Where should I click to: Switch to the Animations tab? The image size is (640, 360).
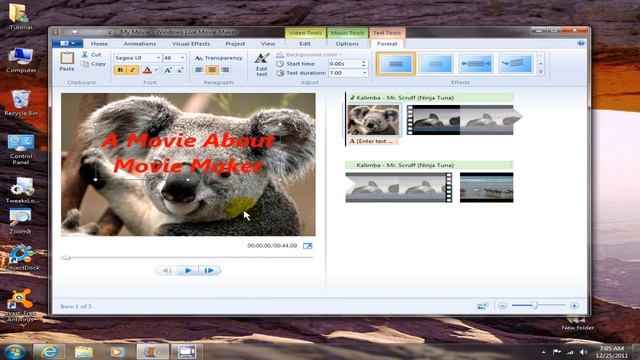tap(140, 44)
